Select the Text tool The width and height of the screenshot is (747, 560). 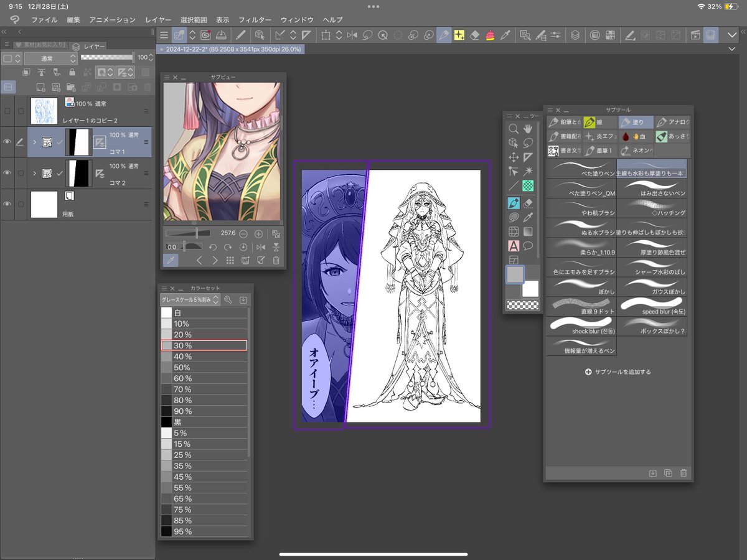click(x=514, y=246)
